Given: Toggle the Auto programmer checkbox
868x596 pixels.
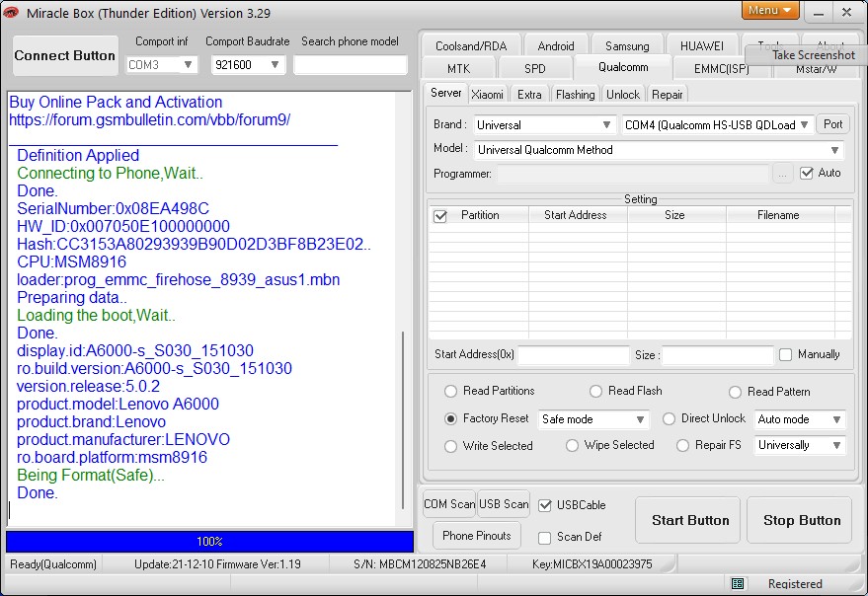Looking at the screenshot, I should click(807, 174).
